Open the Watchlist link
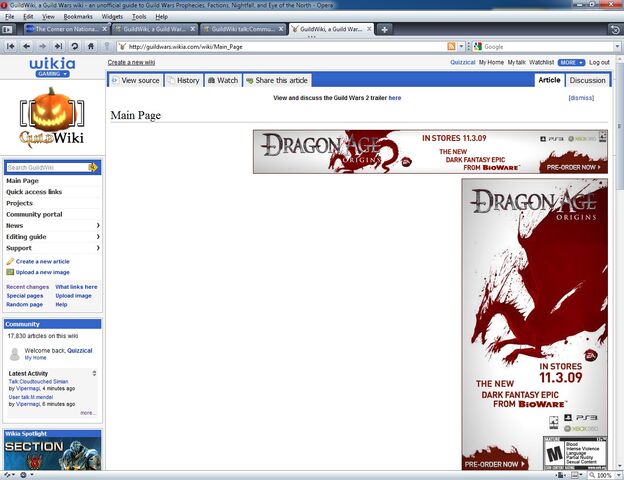 point(541,62)
